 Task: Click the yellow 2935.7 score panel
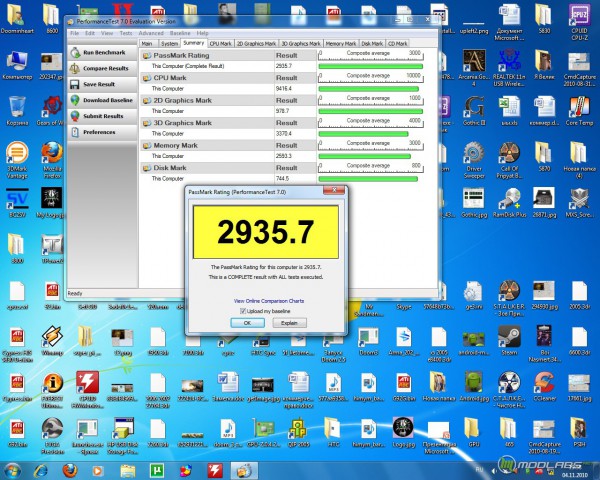point(266,232)
